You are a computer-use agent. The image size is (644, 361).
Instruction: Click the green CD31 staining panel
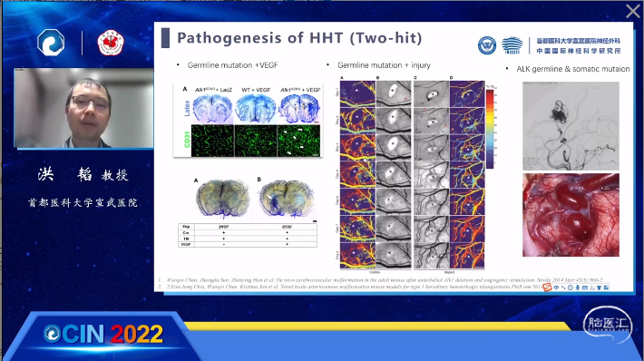click(x=256, y=141)
